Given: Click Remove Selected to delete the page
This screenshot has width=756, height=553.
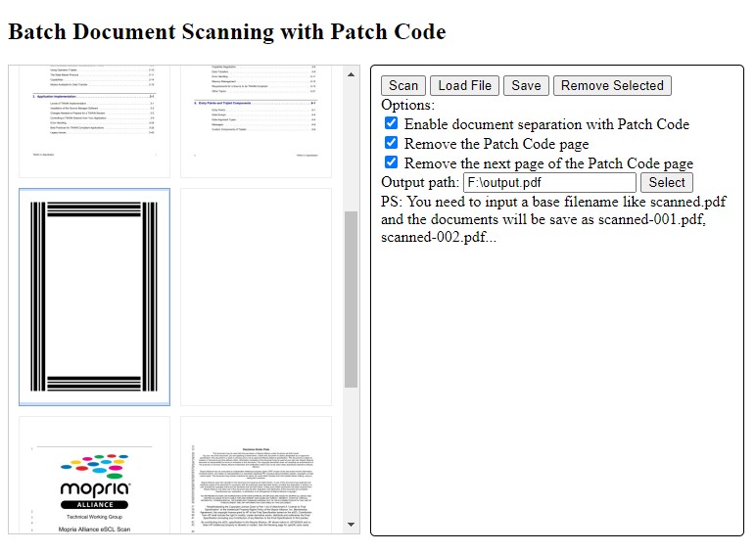Looking at the screenshot, I should [x=612, y=85].
